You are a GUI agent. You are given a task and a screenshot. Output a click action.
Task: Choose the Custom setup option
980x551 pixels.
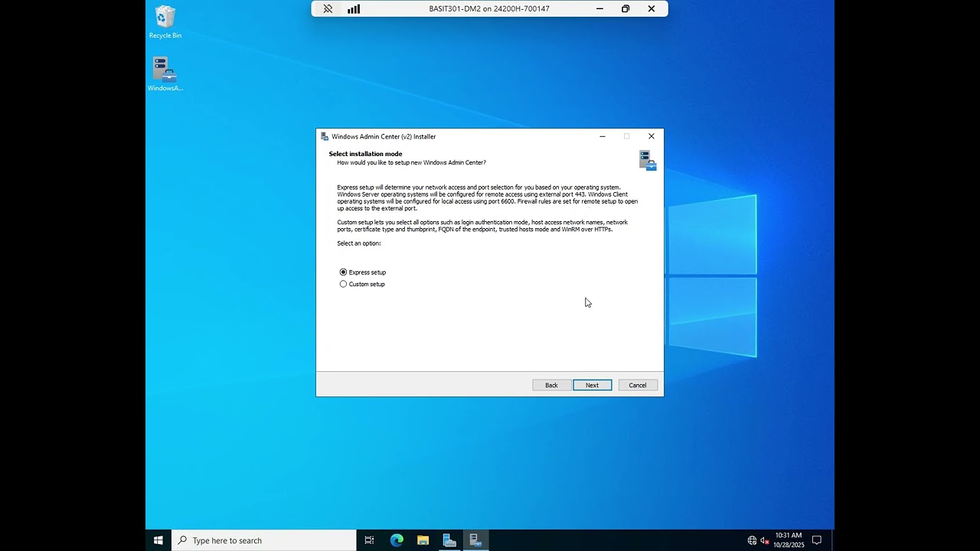coord(344,284)
